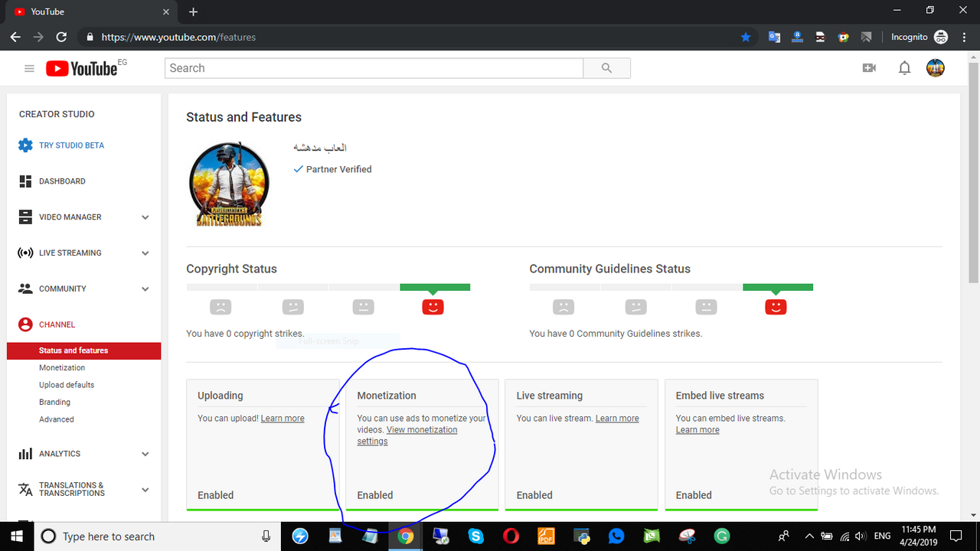Click the red happy face under Copyright Status
Image resolution: width=980 pixels, height=551 pixels.
click(x=433, y=307)
